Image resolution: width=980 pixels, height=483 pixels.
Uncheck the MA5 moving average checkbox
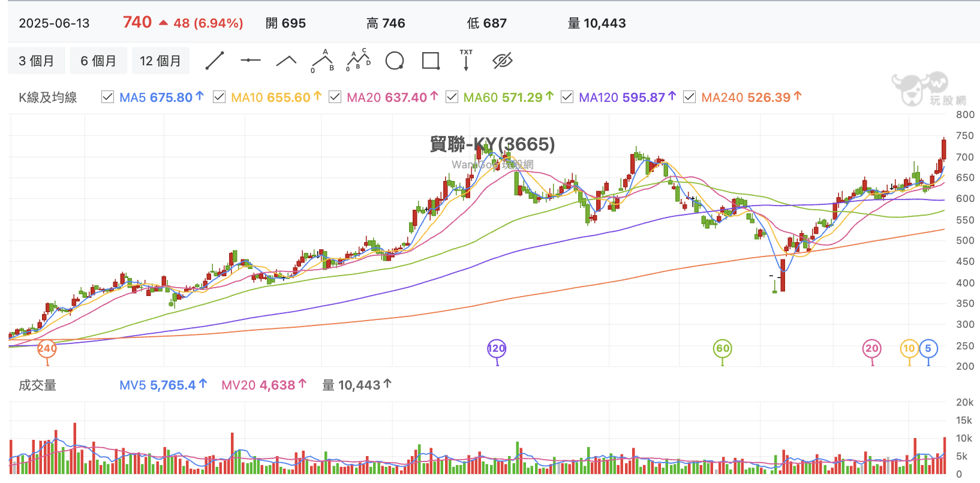tap(108, 97)
